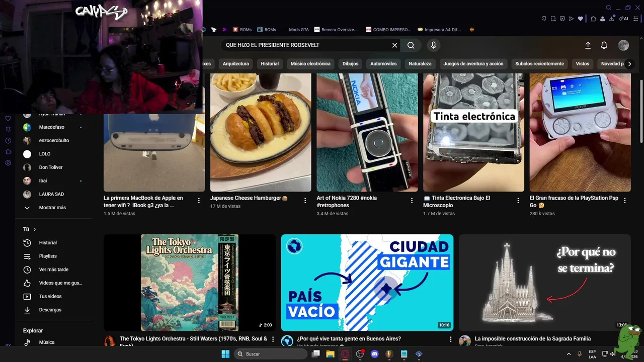Open Tus videos in the sidebar
This screenshot has height=362, width=644.
[54, 297]
